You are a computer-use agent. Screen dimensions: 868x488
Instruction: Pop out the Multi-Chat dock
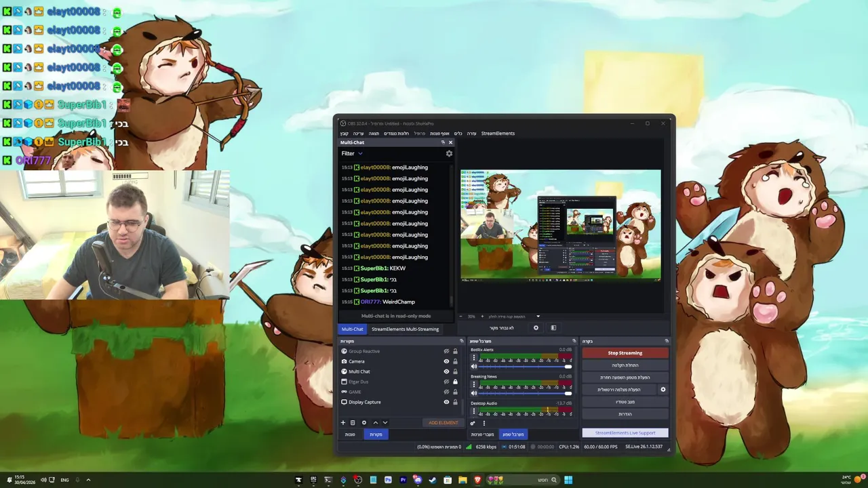(x=443, y=142)
